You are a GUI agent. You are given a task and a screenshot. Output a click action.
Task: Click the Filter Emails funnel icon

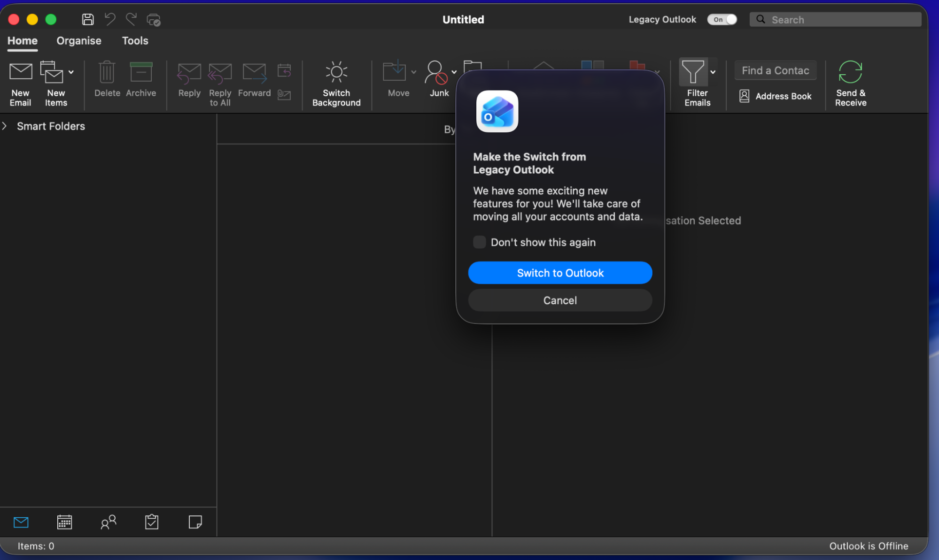click(693, 72)
